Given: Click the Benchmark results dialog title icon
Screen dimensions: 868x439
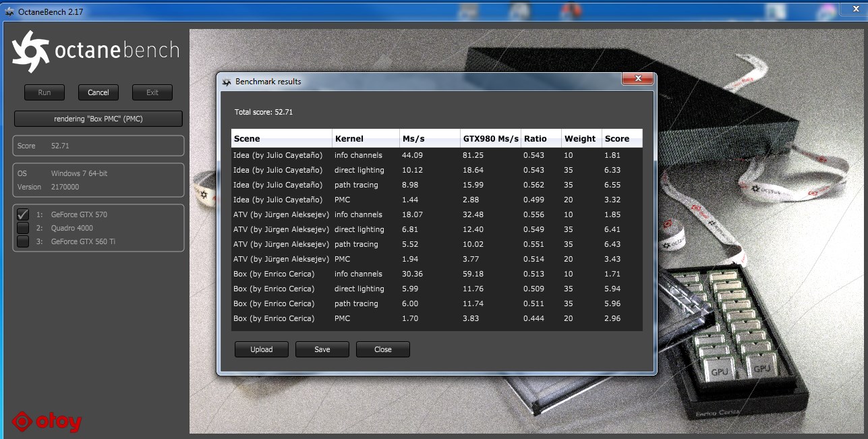Looking at the screenshot, I should [227, 82].
